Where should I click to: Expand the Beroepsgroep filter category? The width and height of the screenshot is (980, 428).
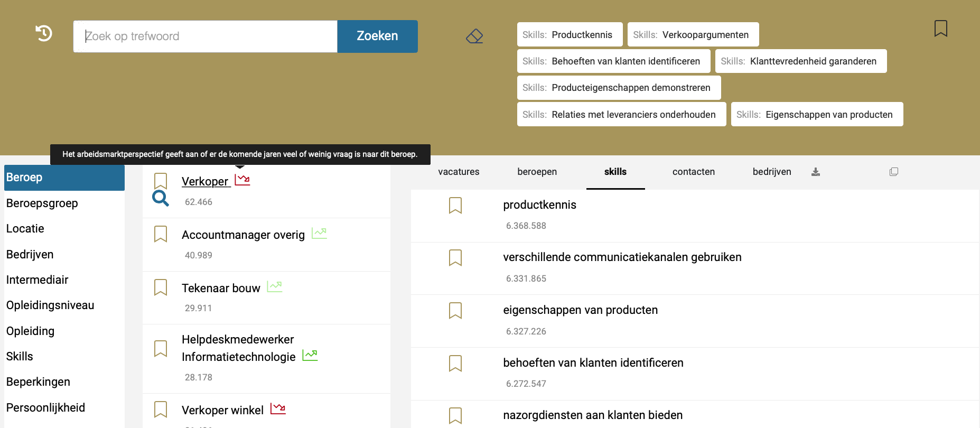tap(42, 203)
